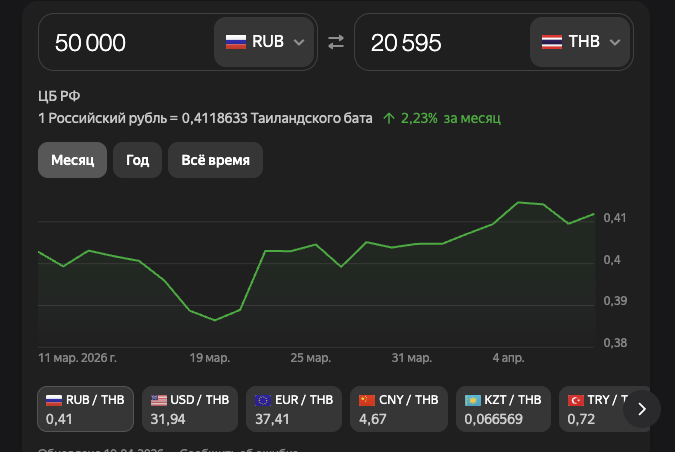This screenshot has width=675, height=452.
Task: Select the Месяц period tab
Action: (x=72, y=160)
